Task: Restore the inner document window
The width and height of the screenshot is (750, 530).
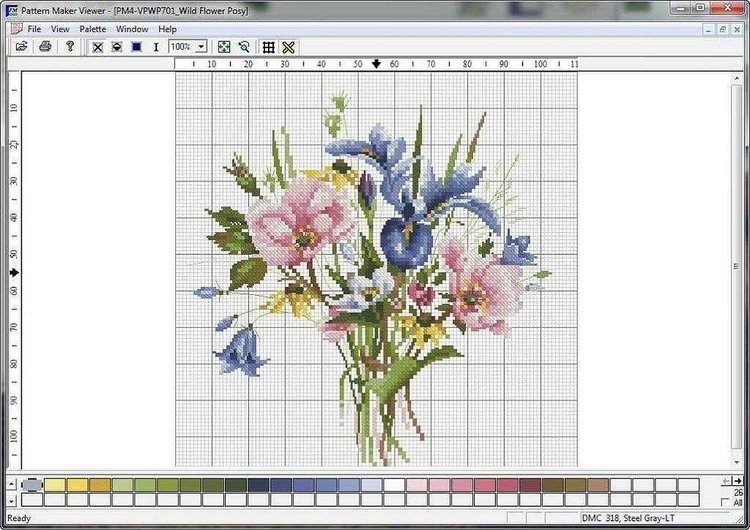Action: point(723,30)
